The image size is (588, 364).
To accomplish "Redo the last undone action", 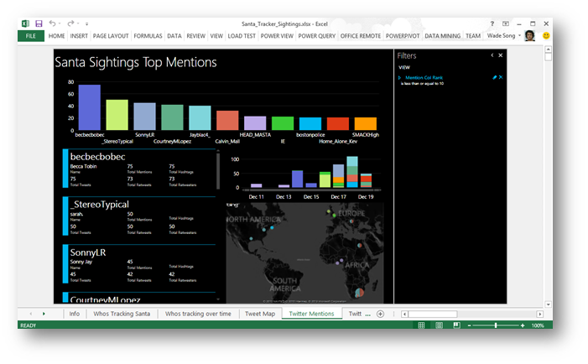I will (x=70, y=23).
